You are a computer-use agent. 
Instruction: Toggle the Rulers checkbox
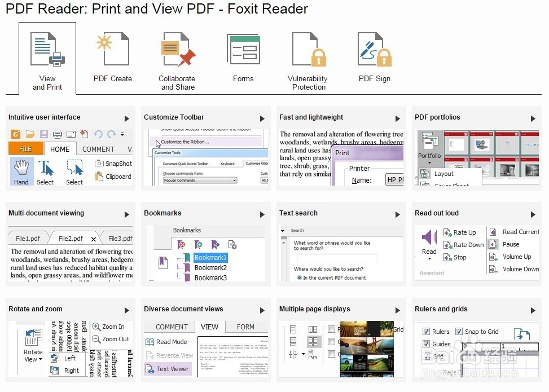[x=426, y=332]
